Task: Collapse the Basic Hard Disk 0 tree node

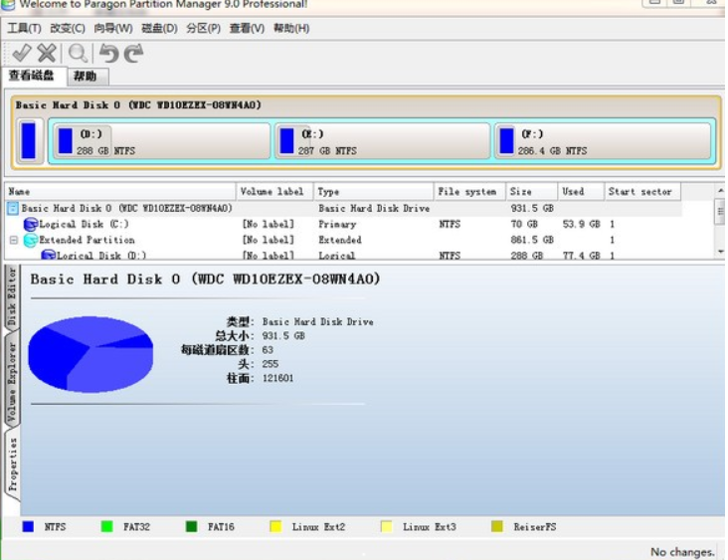Action: click(13, 209)
